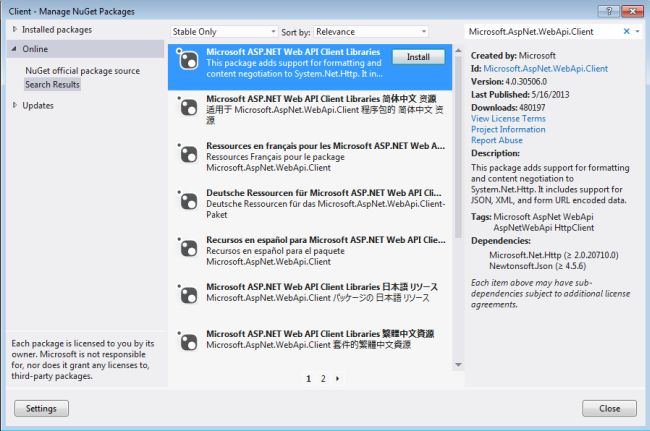Go to results page 2
The height and width of the screenshot is (431, 650).
[x=323, y=378]
